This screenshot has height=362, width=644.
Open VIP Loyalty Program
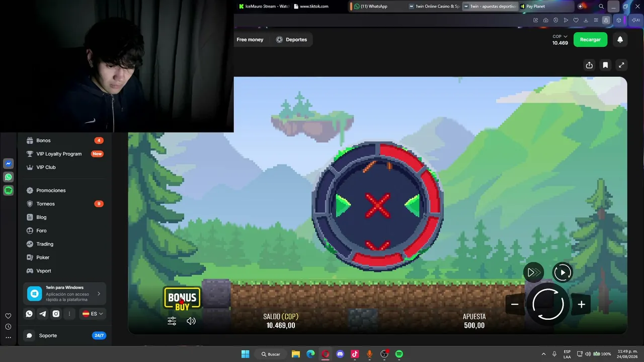(x=64, y=154)
